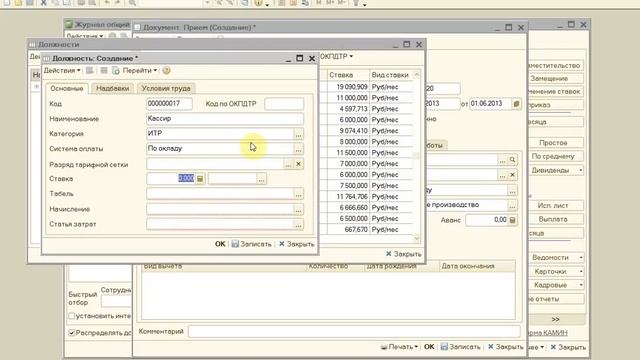Viewport: 640px width, 360px height.
Task: Select row with rate 19 090,909
Action: tap(370, 87)
